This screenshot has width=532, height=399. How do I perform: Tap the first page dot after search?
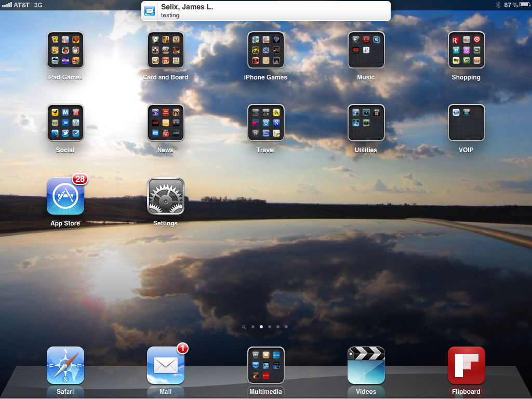point(253,327)
